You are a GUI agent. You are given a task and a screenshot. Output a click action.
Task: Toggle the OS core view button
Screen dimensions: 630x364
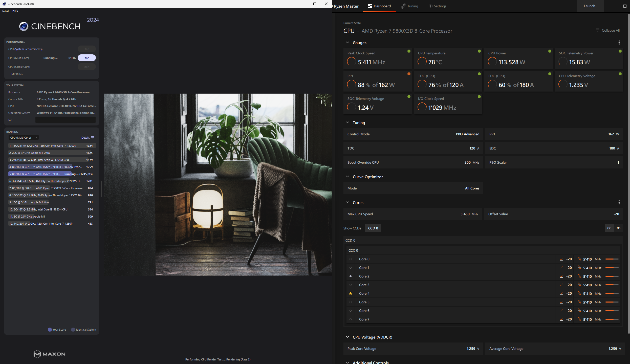[618, 228]
